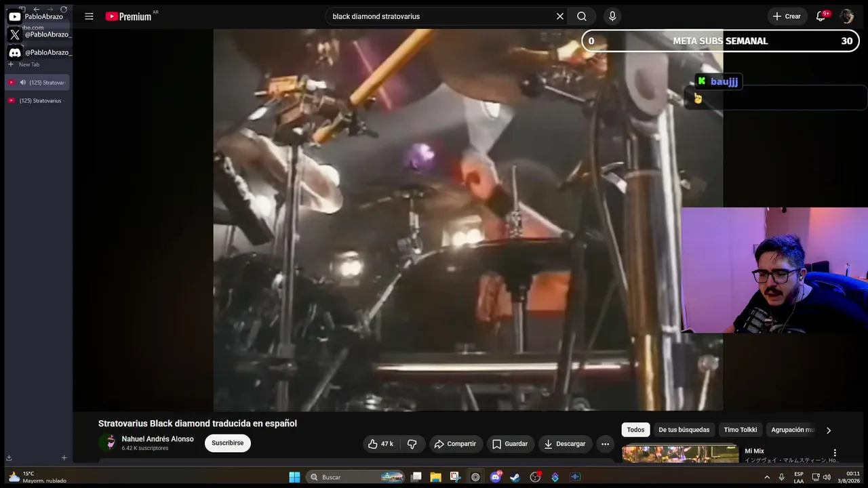Click the video title Stratovarius Black diamond
Screen dimensions: 868x488
197,424
